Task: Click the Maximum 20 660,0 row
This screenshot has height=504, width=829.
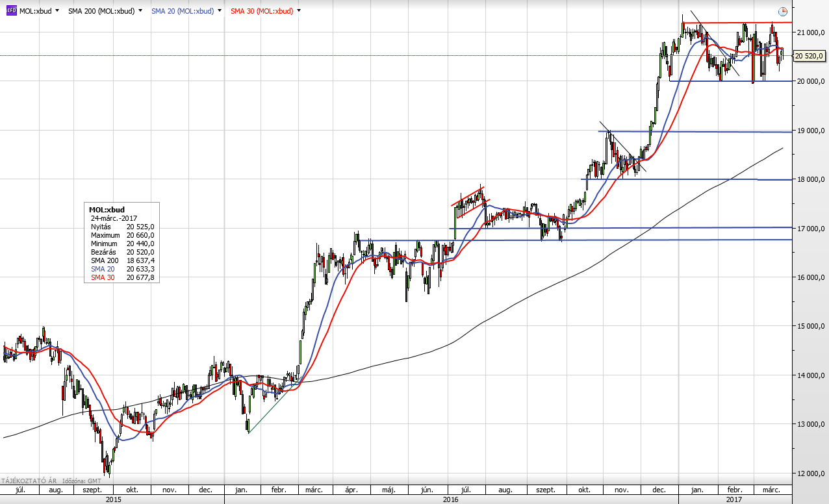Action: 122,235
